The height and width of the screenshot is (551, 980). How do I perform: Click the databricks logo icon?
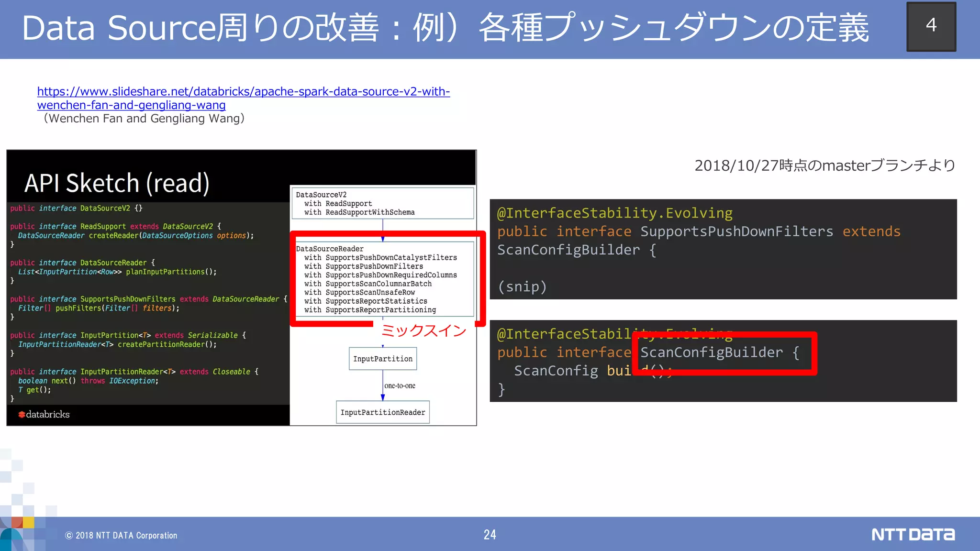tap(22, 415)
